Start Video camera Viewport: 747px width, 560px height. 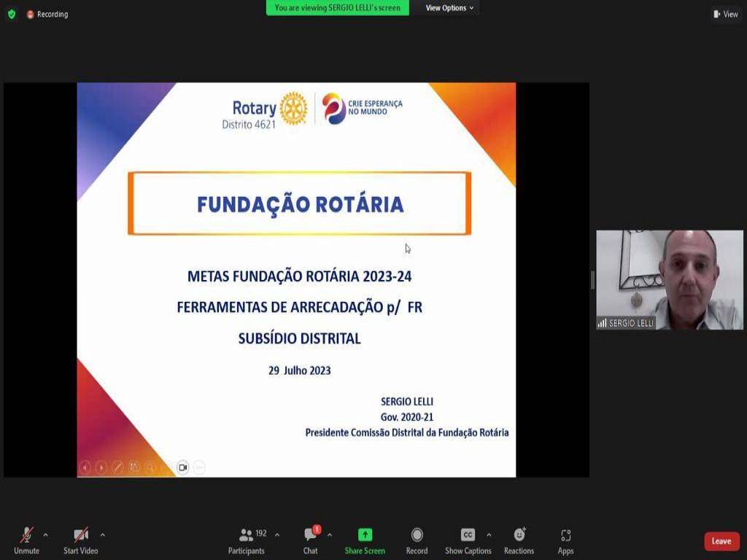80,540
